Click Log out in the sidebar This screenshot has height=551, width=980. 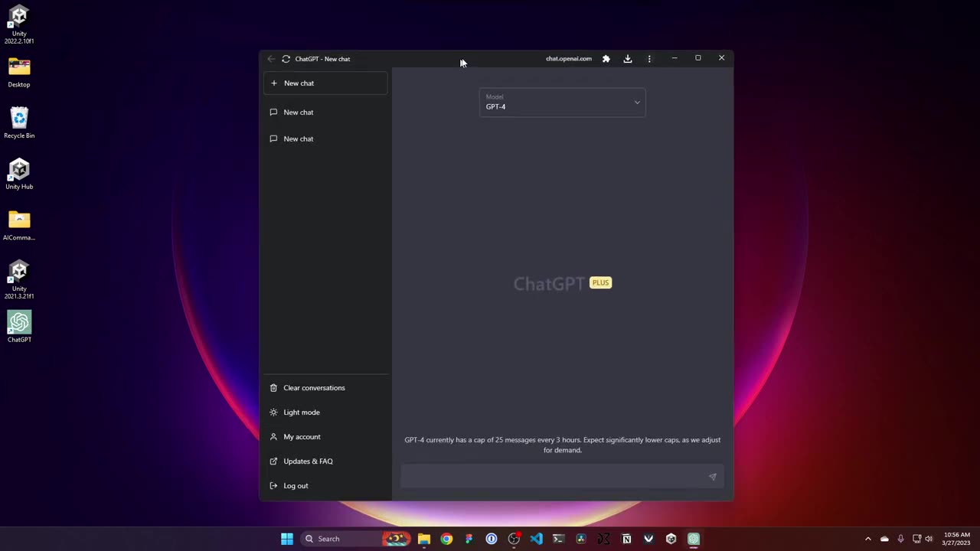(x=325, y=486)
